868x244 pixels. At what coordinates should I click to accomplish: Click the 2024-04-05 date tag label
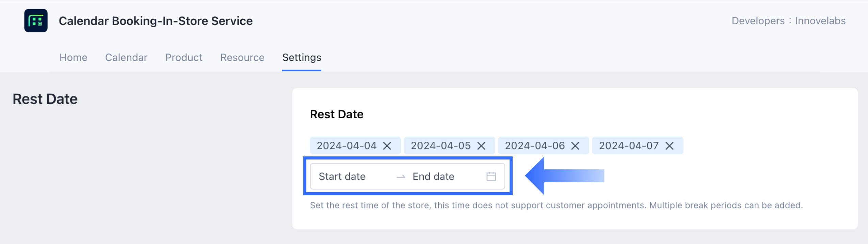coord(440,146)
